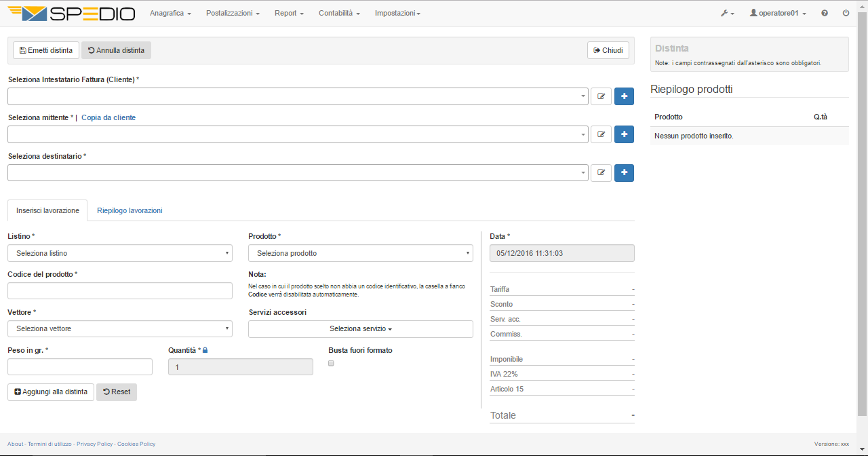This screenshot has height=456, width=868.
Task: Open the Contabilità menu
Action: coord(339,13)
